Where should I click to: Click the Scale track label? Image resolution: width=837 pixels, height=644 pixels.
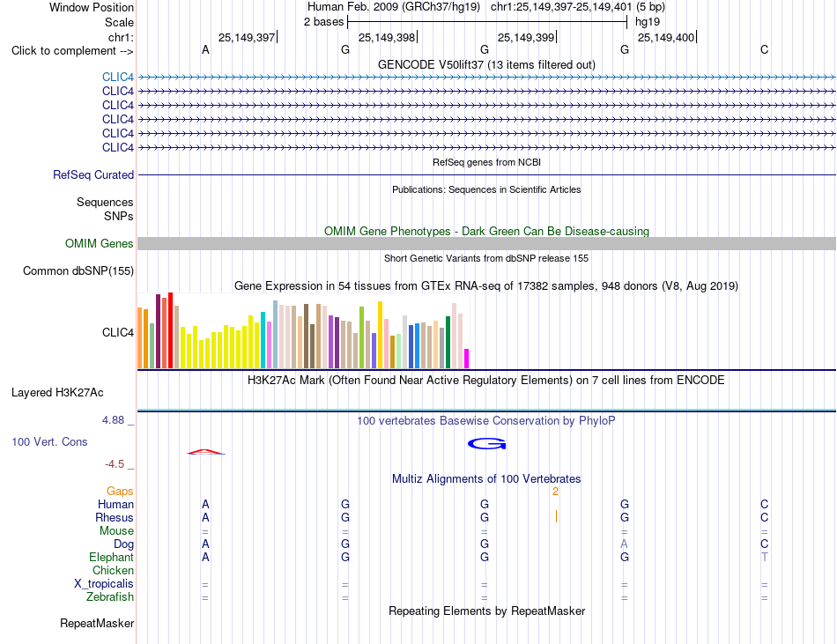(x=119, y=22)
